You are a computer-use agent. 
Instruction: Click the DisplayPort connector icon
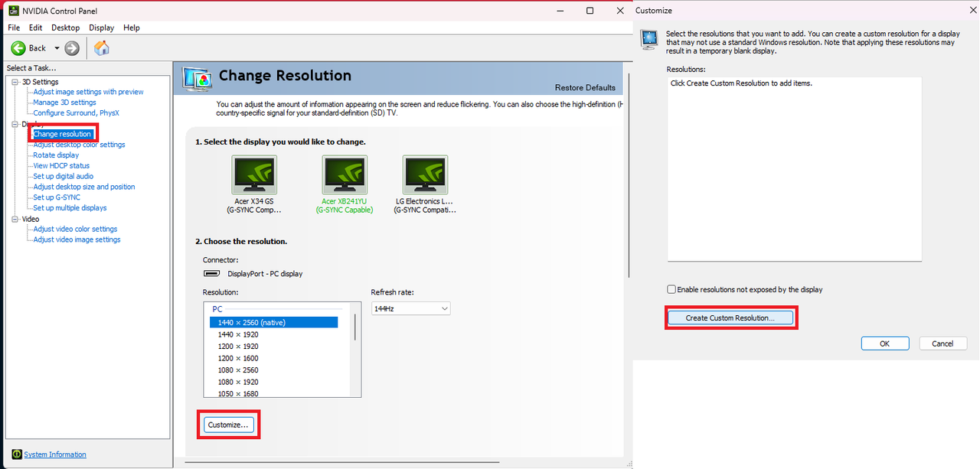(212, 273)
